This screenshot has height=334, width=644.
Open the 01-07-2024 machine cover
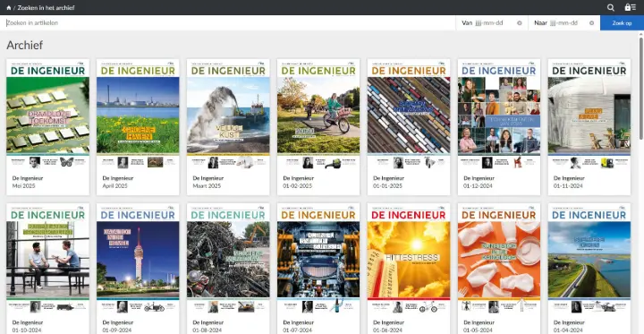(318, 258)
